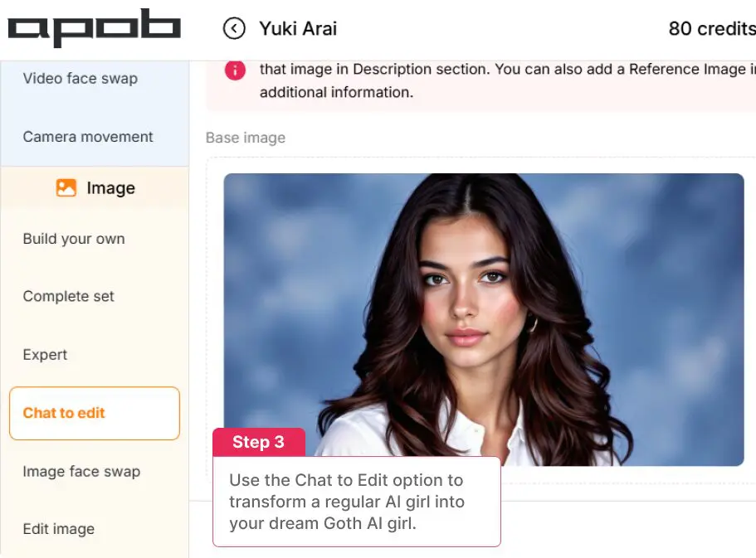Image resolution: width=756 pixels, height=558 pixels.
Task: Click the Base image label
Action: pos(246,138)
